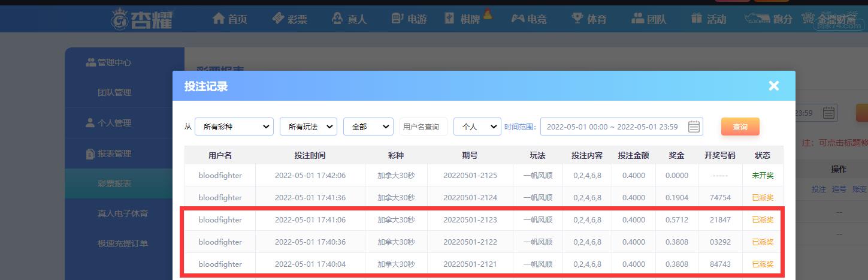The image size is (868, 280).
Task: Click the 状态 column header
Action: click(x=763, y=155)
